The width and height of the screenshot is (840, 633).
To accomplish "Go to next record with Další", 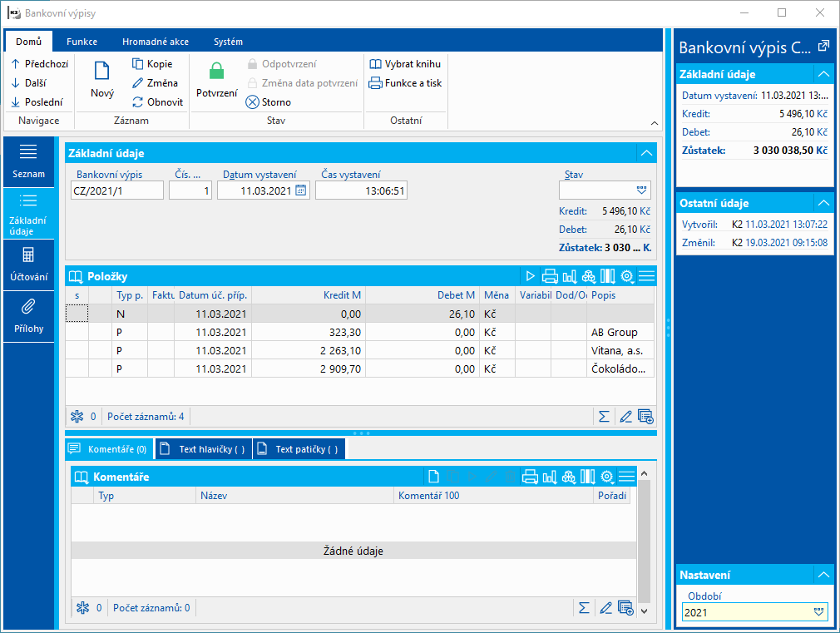I will (x=29, y=83).
